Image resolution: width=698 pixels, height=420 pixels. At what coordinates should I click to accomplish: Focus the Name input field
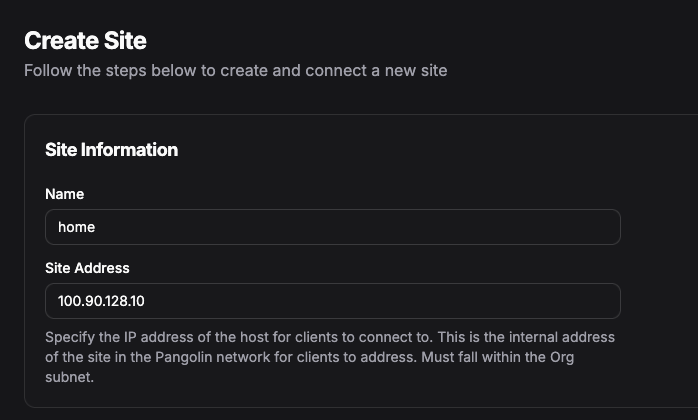(332, 227)
